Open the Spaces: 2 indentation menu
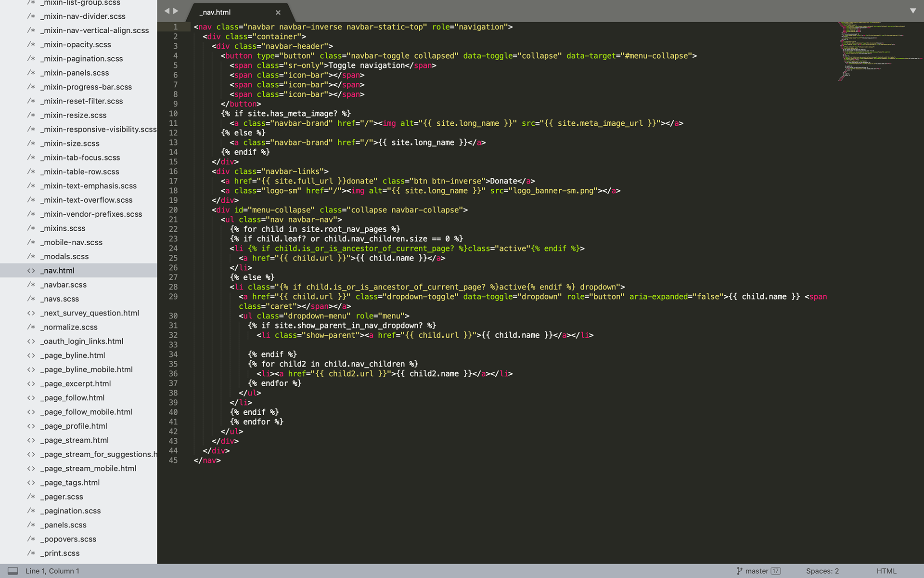 point(822,571)
